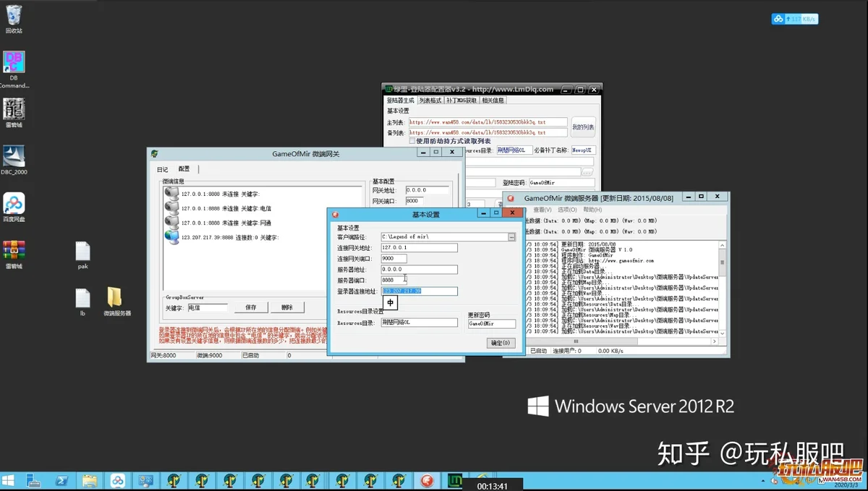
Task: Click the 我的列表 button
Action: point(583,127)
